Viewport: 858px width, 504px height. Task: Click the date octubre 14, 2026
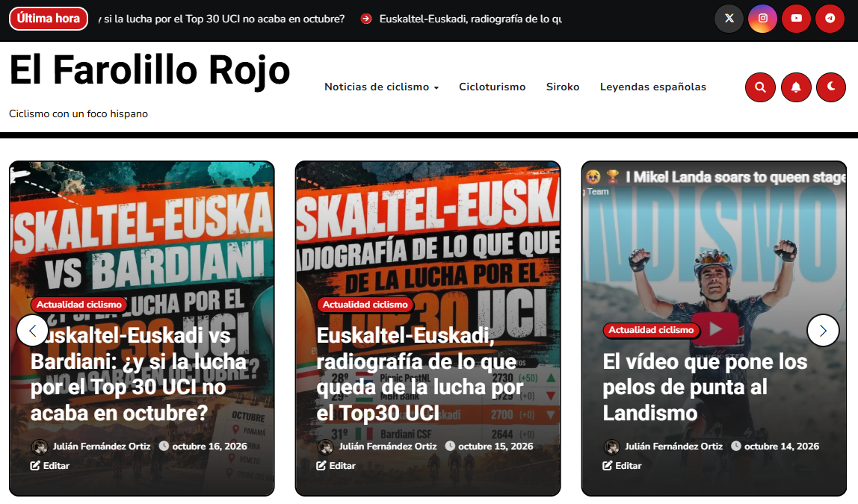782,447
